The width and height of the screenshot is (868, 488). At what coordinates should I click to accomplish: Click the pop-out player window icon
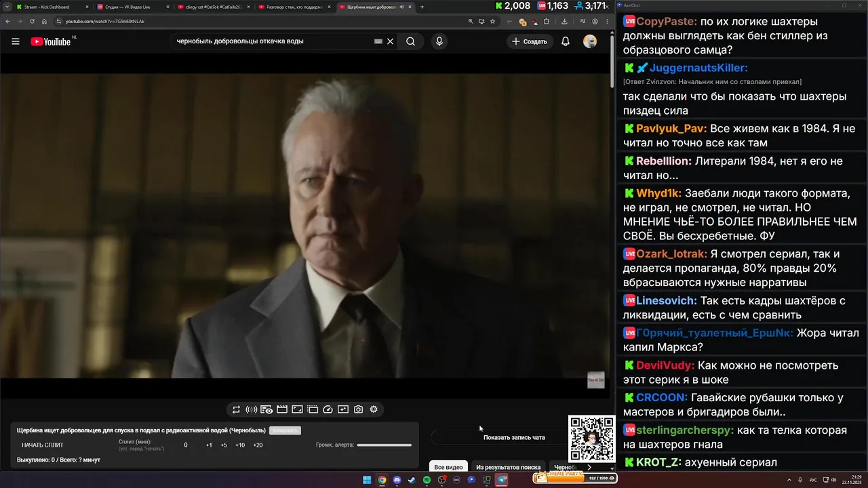[x=313, y=409]
